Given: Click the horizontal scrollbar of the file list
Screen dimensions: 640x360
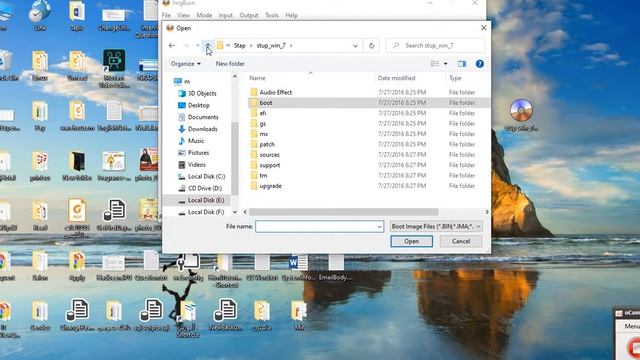Looking at the screenshot, I should pos(344,212).
